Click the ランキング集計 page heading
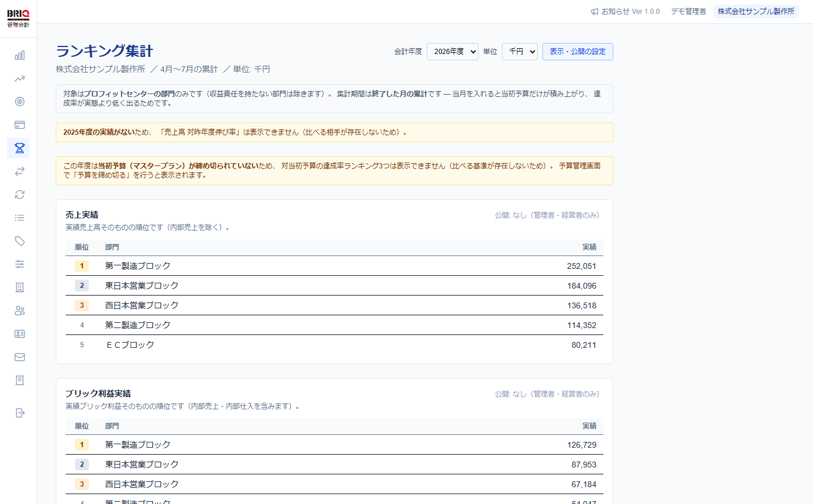The image size is (813, 504). coord(105,51)
